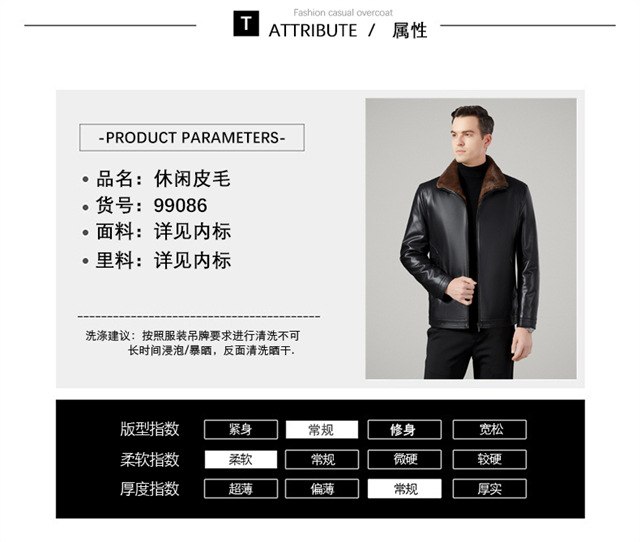This screenshot has height=542, width=640.
Task: Pick 常规 in the 柔软指数 row
Action: tap(322, 459)
